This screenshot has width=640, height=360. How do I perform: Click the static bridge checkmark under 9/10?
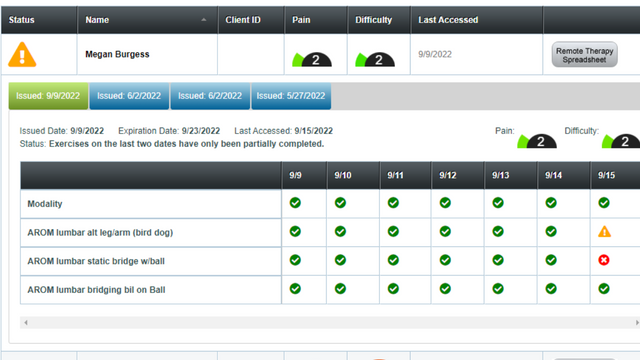click(x=340, y=260)
